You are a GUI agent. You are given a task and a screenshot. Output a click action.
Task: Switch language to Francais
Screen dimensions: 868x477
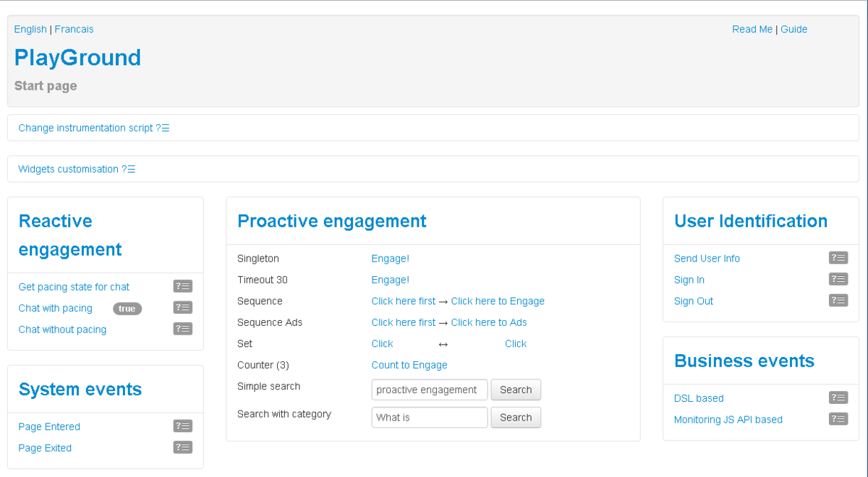click(x=74, y=30)
